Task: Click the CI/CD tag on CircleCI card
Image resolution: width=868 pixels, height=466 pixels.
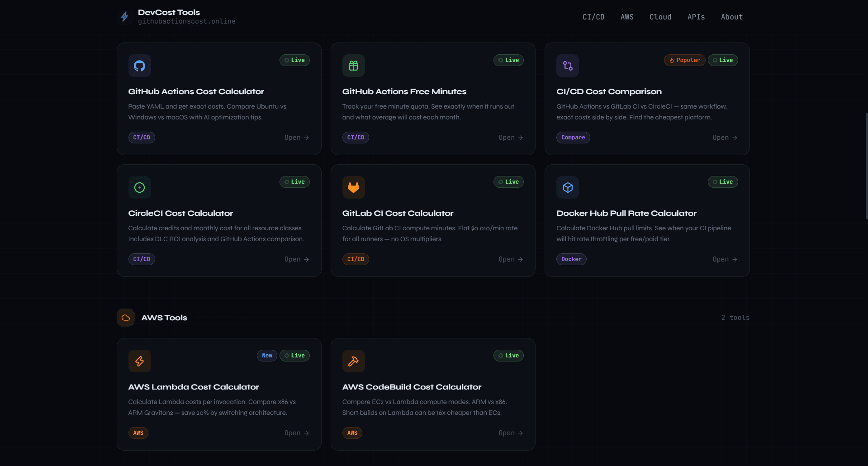Action: point(142,259)
